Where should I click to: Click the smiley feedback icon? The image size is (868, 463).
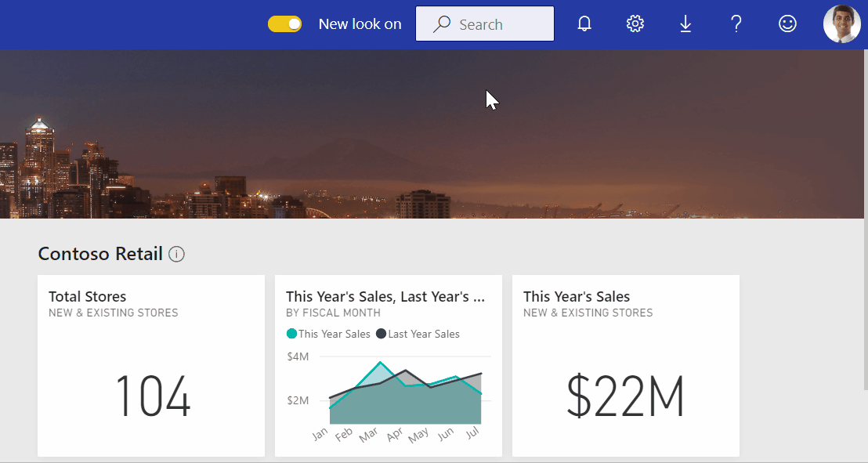[787, 24]
